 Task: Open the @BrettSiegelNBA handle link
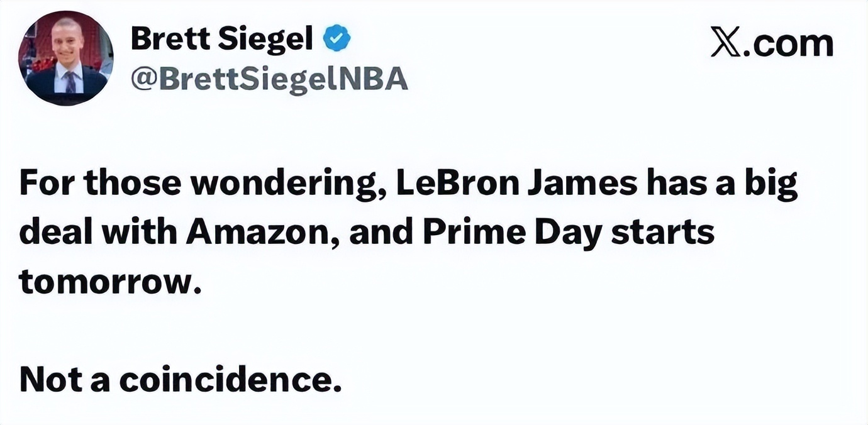click(x=269, y=80)
